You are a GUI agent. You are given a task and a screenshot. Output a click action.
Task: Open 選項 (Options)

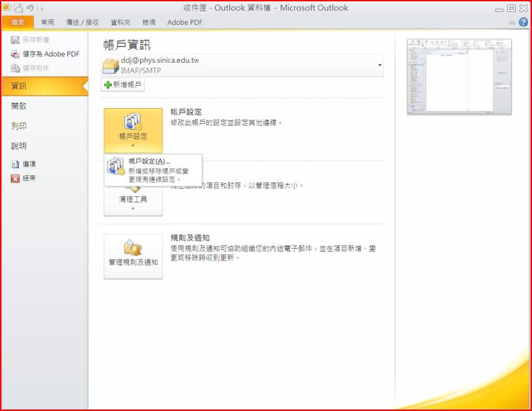29,164
